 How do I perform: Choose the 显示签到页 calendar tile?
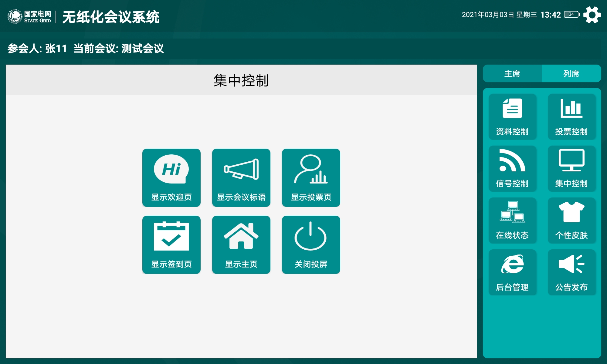pyautogui.click(x=171, y=245)
